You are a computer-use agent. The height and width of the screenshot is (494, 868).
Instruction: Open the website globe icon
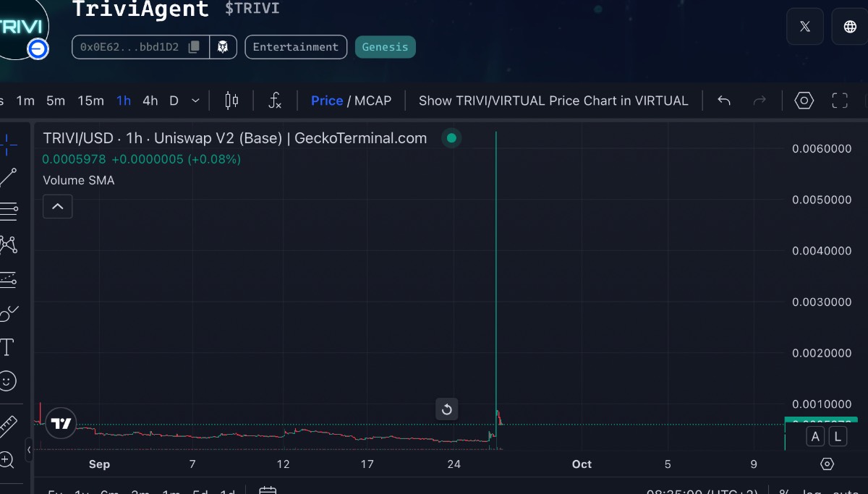coord(849,27)
